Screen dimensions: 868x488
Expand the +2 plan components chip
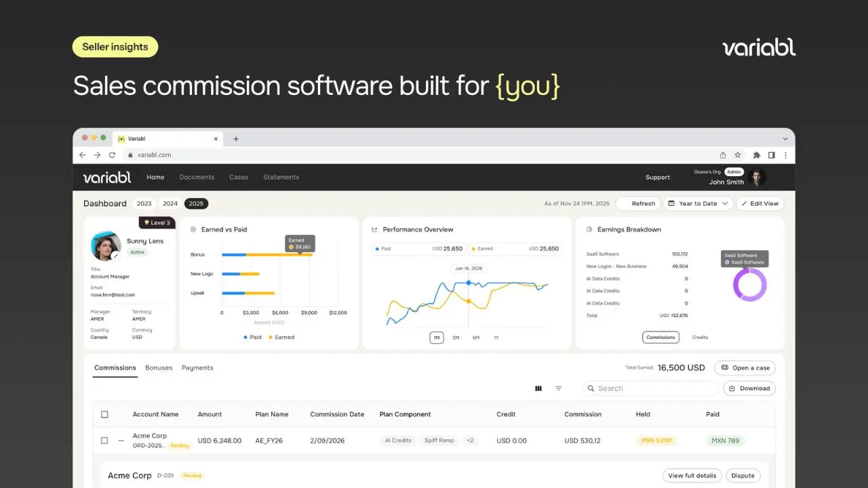coord(470,441)
